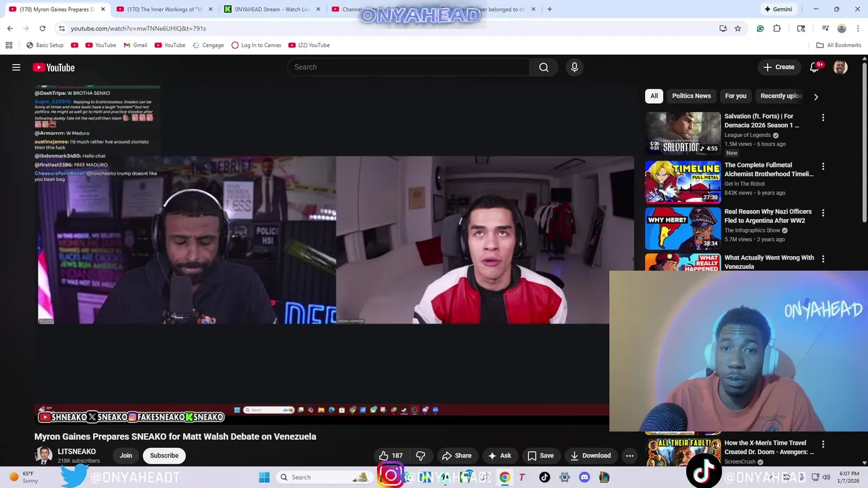Join the LITSNEAKO channel membership

click(x=125, y=455)
